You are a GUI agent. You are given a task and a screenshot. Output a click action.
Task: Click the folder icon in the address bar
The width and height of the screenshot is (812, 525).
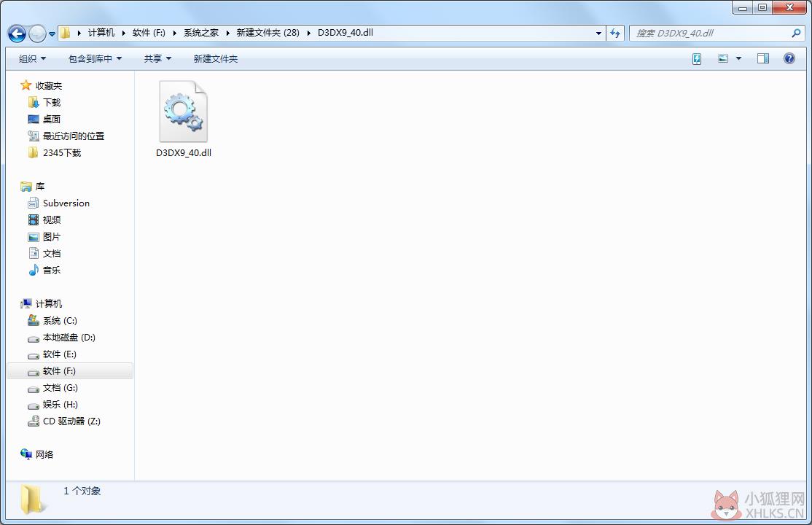click(66, 33)
